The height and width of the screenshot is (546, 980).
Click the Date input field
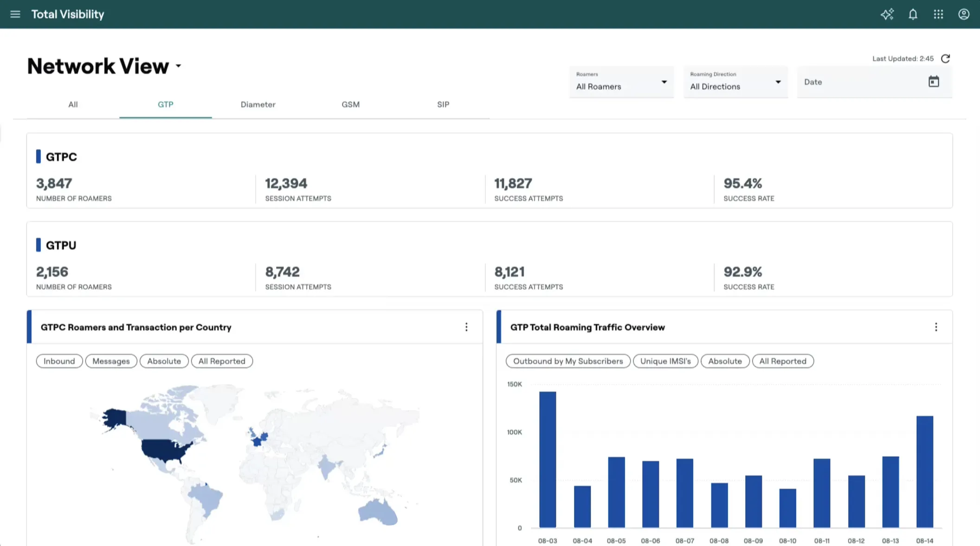pyautogui.click(x=874, y=82)
